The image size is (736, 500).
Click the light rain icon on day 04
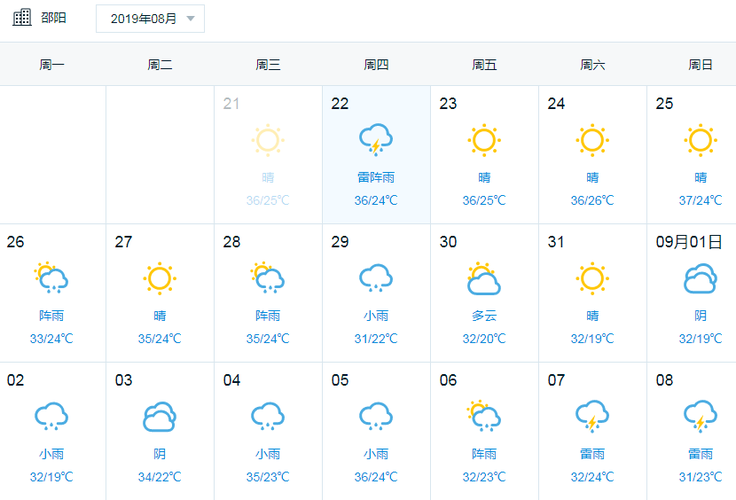[x=268, y=416]
